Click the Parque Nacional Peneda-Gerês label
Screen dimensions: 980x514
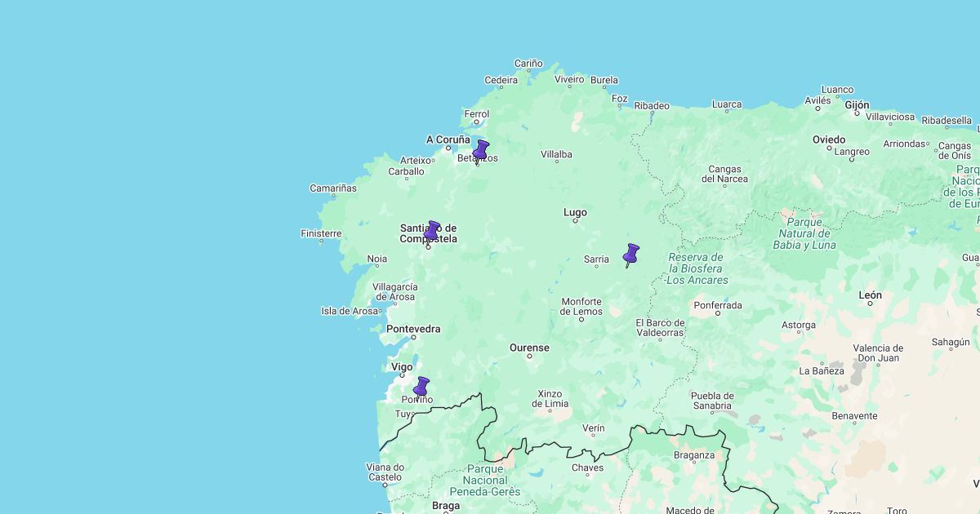click(484, 481)
